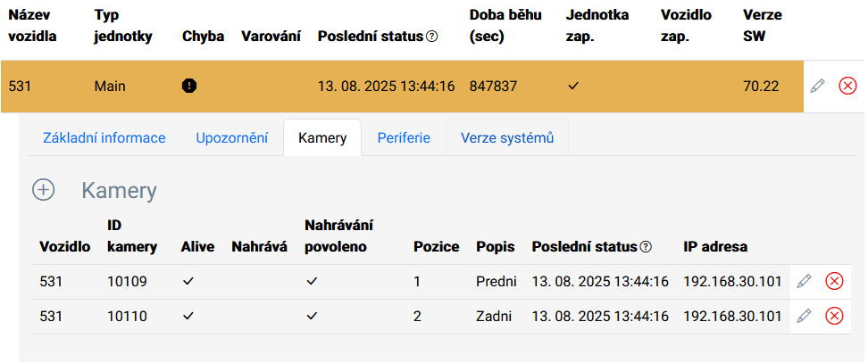
Task: Click Alive checkmark for camera 10109
Action: pyautogui.click(x=188, y=281)
